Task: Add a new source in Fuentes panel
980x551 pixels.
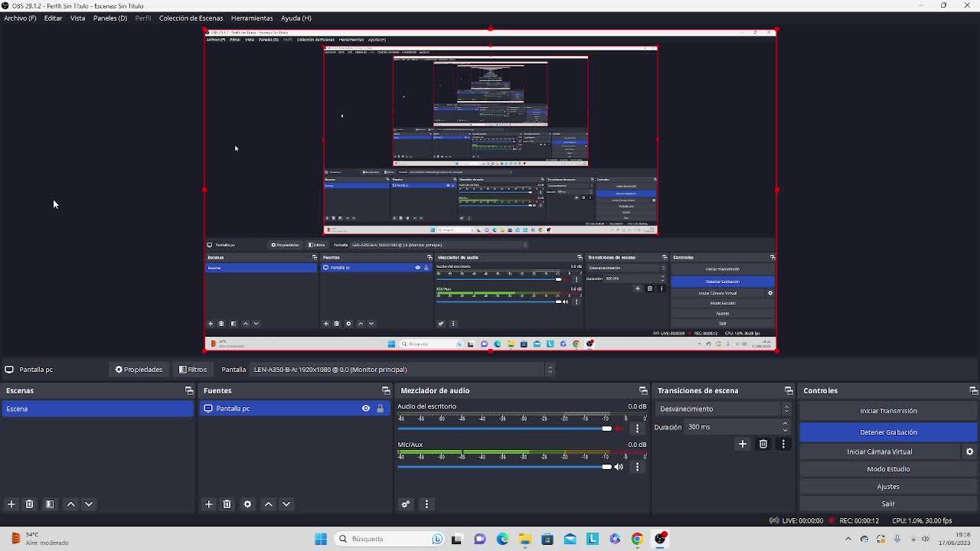Action: tap(208, 504)
